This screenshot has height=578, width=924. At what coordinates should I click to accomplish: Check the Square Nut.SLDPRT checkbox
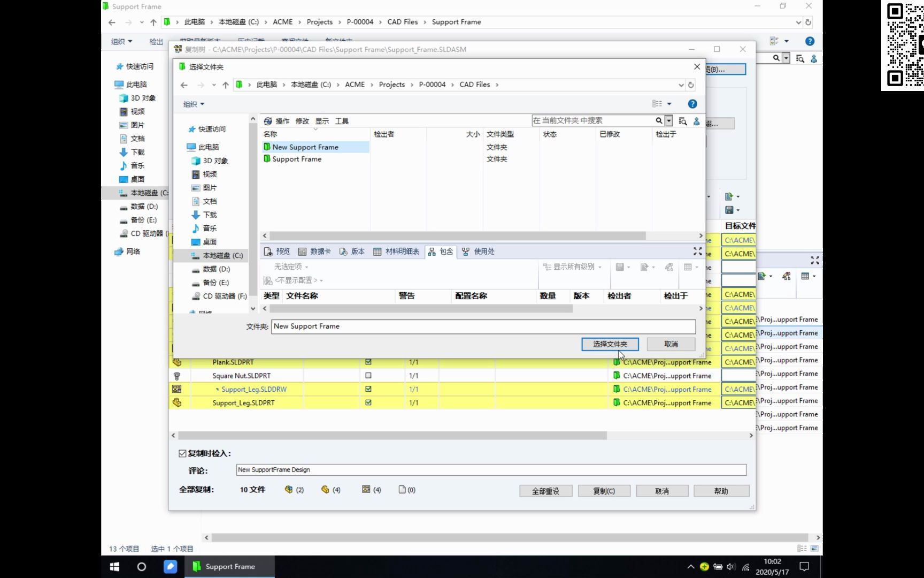tap(368, 375)
